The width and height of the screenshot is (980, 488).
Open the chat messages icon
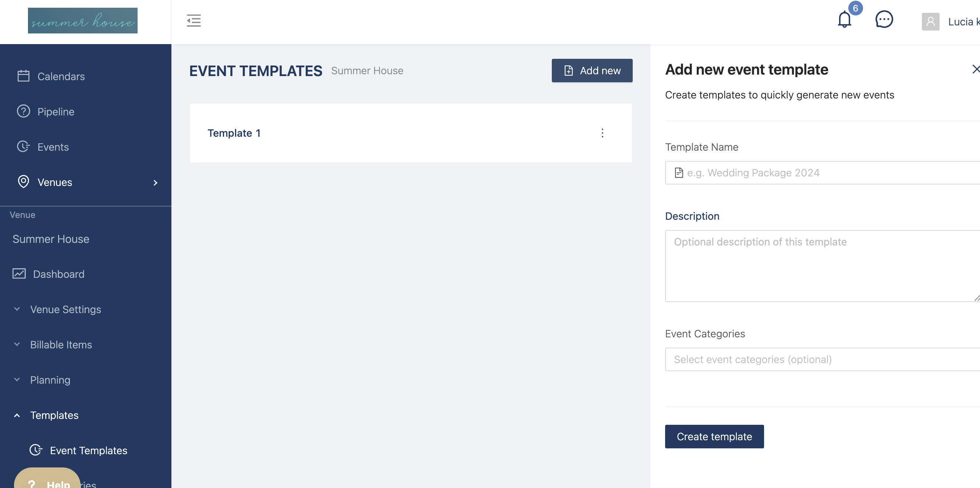(884, 20)
